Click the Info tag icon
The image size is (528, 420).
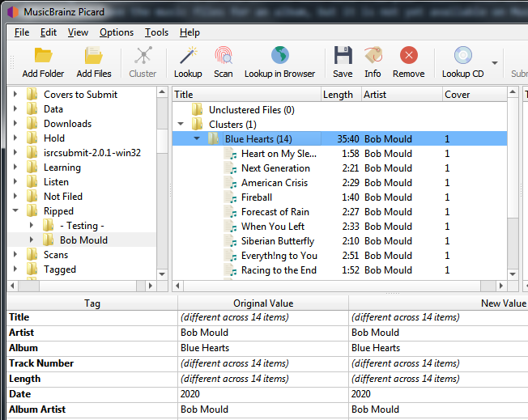click(373, 56)
